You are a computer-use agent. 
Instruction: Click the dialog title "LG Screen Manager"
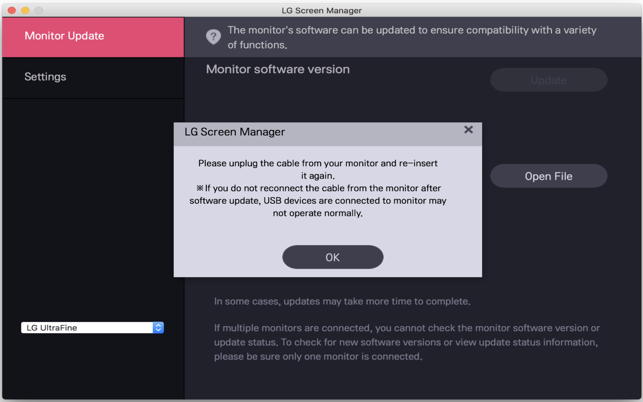pos(235,132)
